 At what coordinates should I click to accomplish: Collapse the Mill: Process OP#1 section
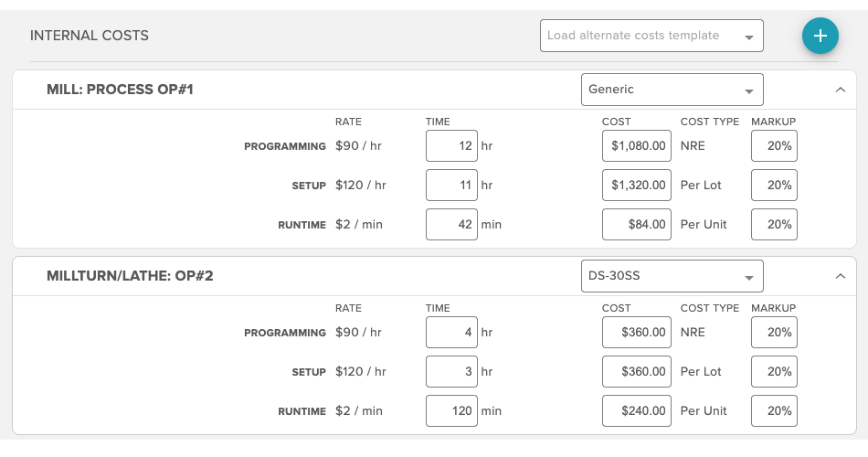tap(840, 90)
